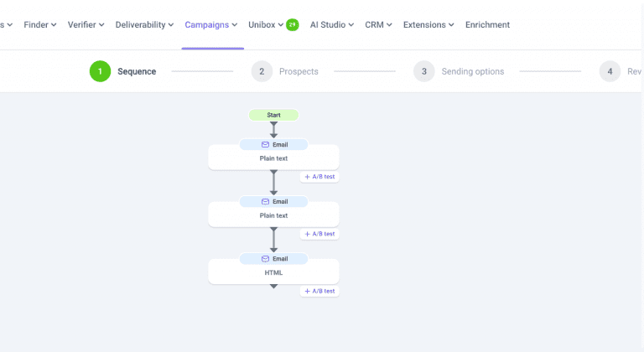Click the Unibox green notification badge
This screenshot has width=644, height=352.
pos(292,24)
